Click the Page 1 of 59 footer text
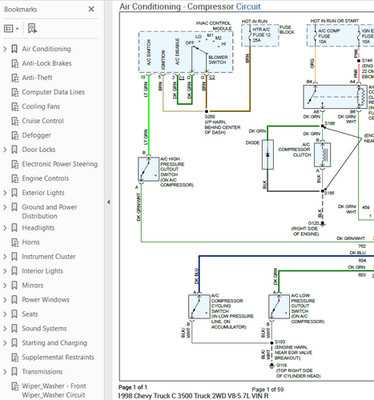The width and height of the screenshot is (374, 400). [x=268, y=389]
